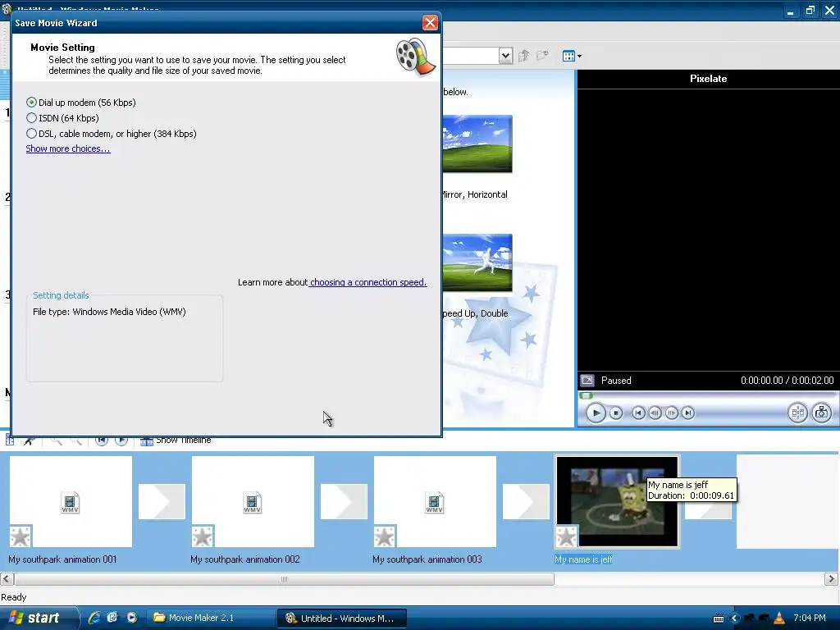Select My southpark animation 003 clip

[435, 501]
